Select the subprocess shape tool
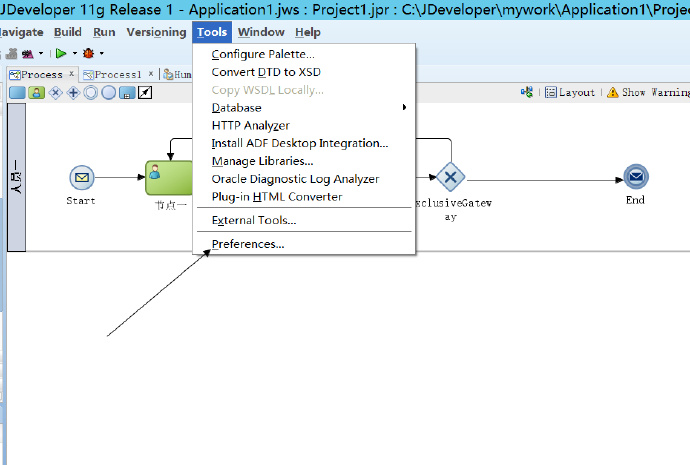Image resolution: width=690 pixels, height=465 pixels. point(127,92)
